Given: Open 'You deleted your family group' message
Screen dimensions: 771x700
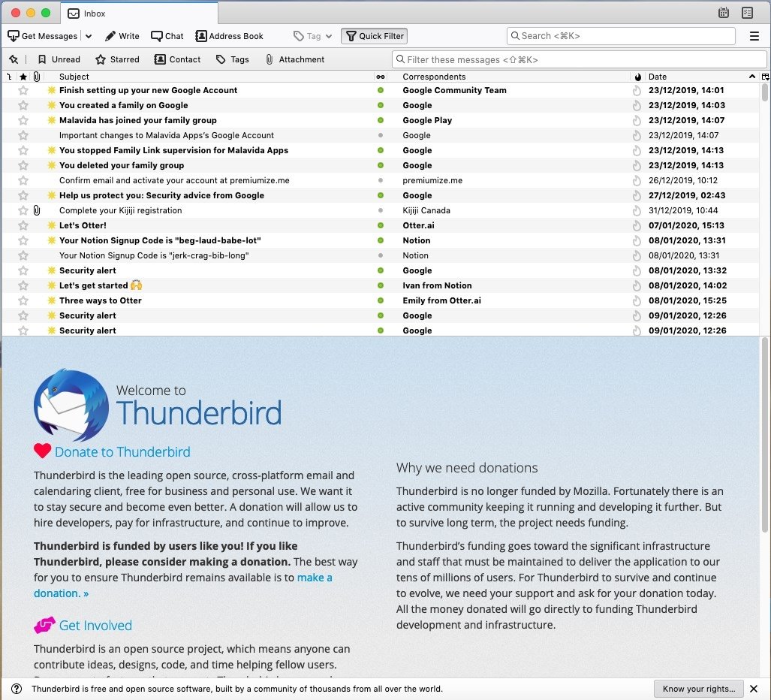Looking at the screenshot, I should coord(122,165).
